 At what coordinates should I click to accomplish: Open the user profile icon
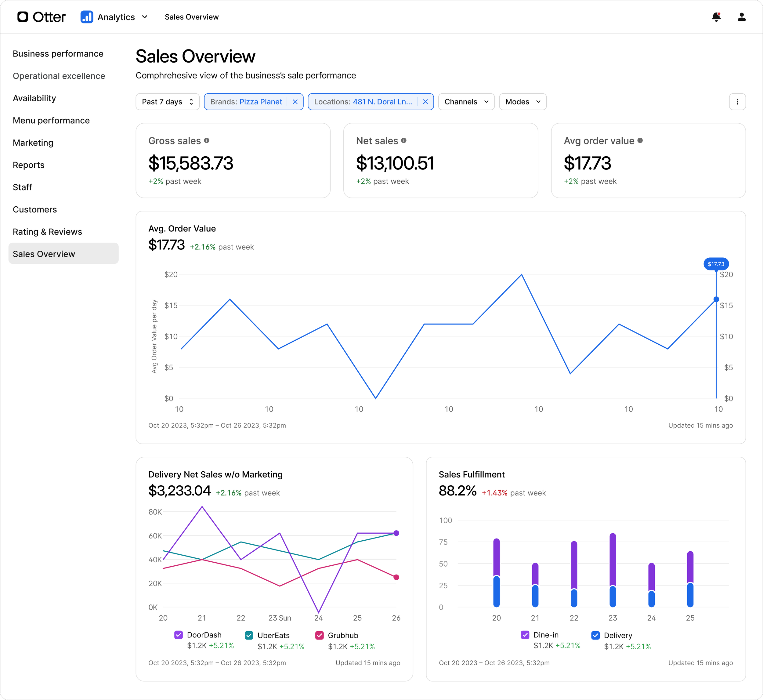click(x=741, y=17)
